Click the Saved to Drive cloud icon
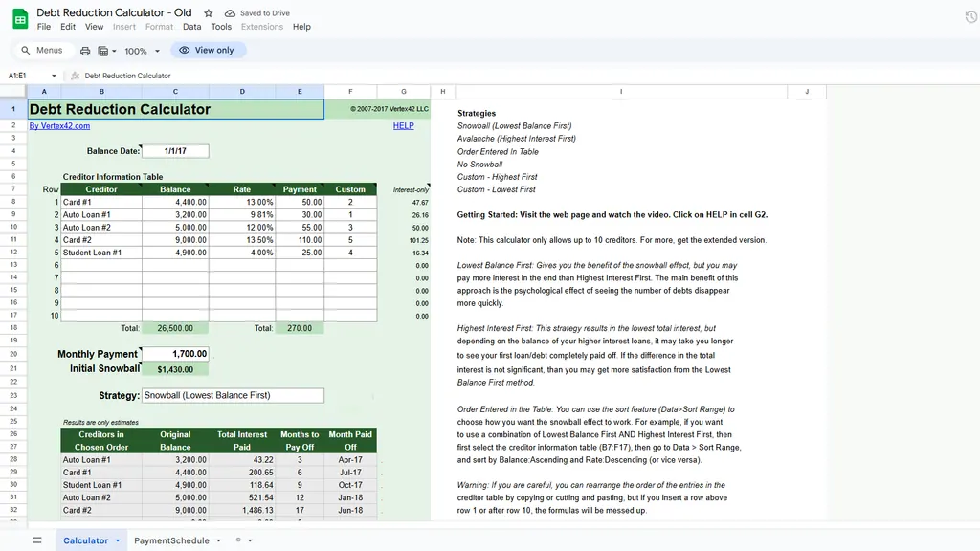Screen dimensions: 980x551 230,13
